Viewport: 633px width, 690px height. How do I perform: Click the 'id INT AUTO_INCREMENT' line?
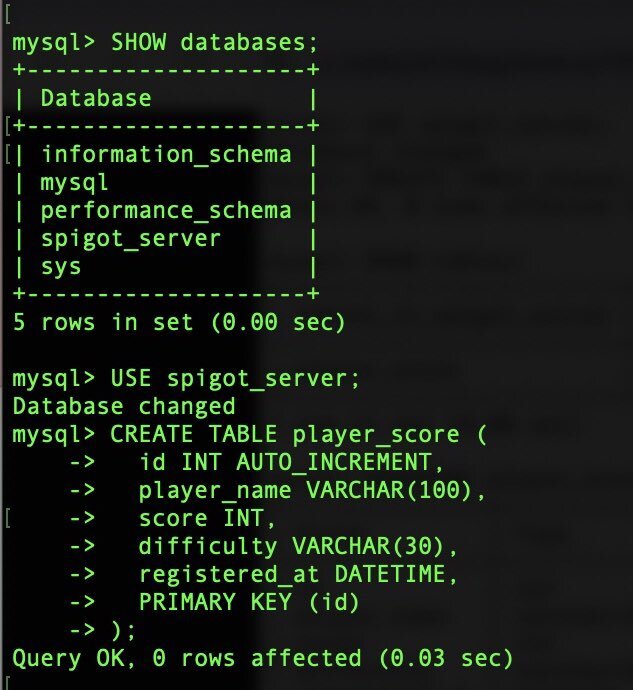[x=291, y=463]
